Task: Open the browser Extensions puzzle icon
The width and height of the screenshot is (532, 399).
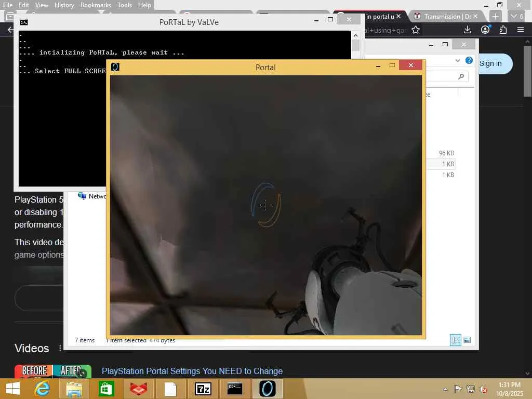Action: click(503, 30)
